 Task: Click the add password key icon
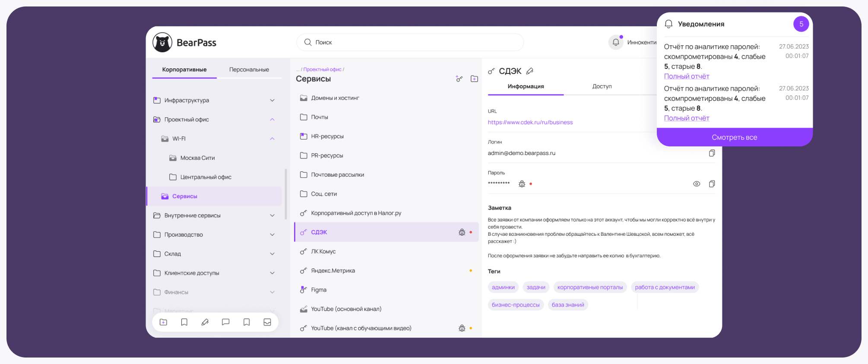(459, 79)
